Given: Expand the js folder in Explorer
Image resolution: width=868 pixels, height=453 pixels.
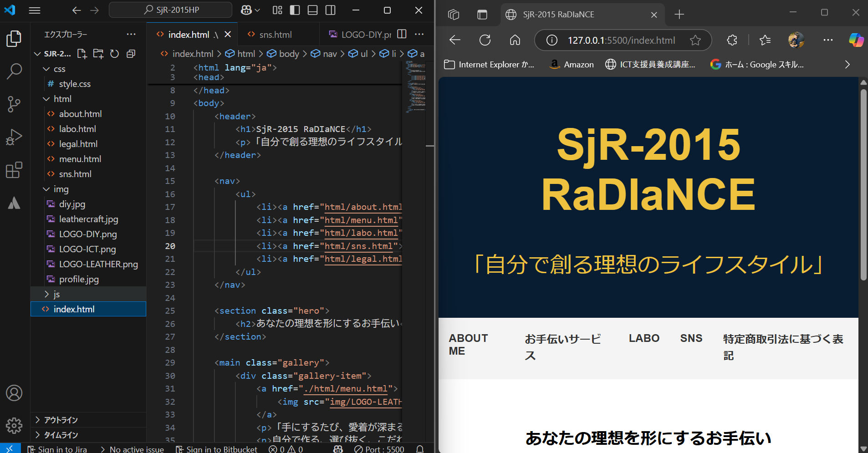Looking at the screenshot, I should [x=57, y=294].
